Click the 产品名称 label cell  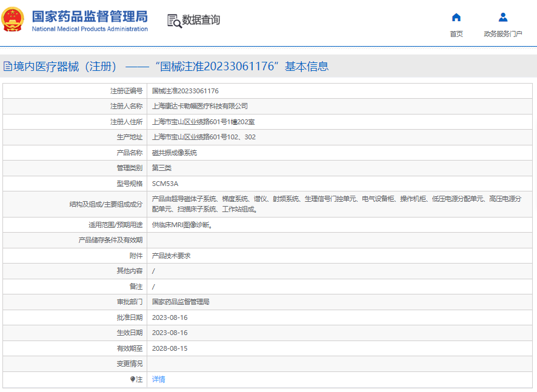(75, 153)
